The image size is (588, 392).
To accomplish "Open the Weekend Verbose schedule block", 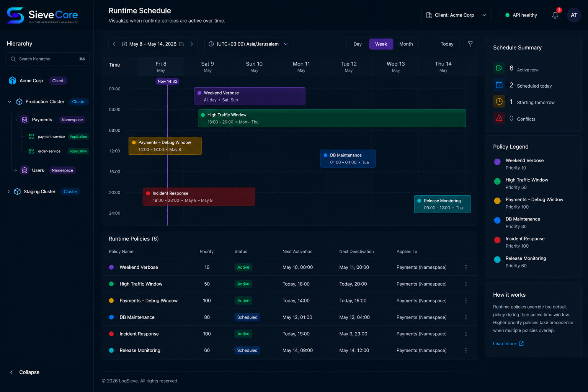I will 250,96.
